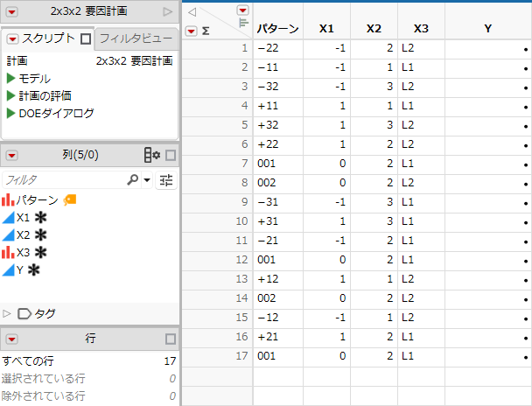Click the パターン cell +11 in row 4

point(278,106)
